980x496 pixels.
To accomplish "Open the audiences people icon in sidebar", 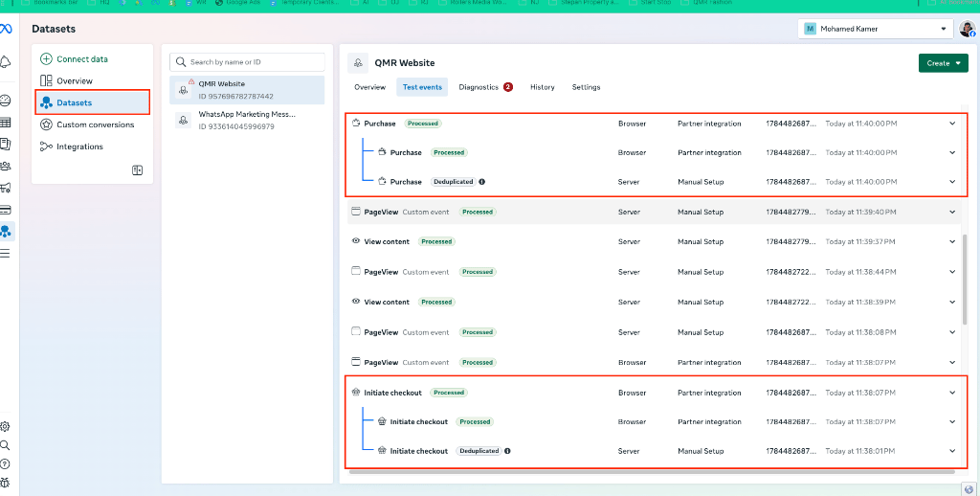I will tap(6, 167).
